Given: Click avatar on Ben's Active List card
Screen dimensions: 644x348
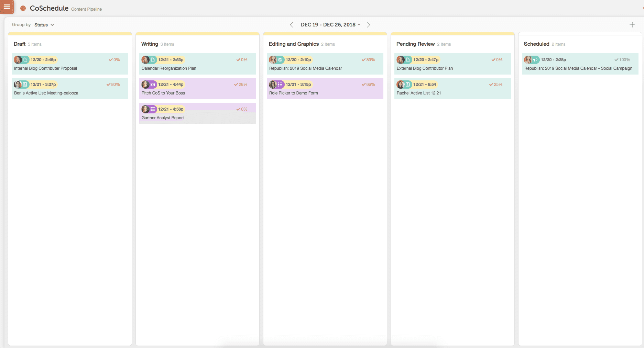Looking at the screenshot, I should coord(18,85).
